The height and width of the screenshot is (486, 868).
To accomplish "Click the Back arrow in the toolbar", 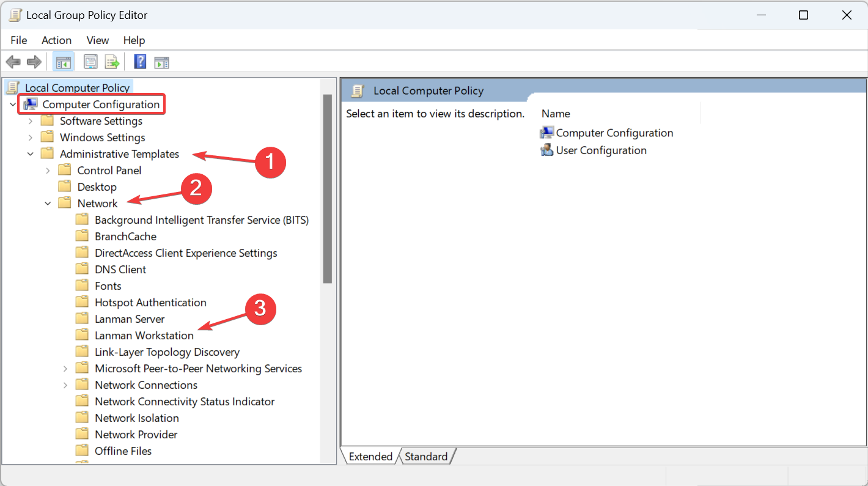I will tap(13, 62).
